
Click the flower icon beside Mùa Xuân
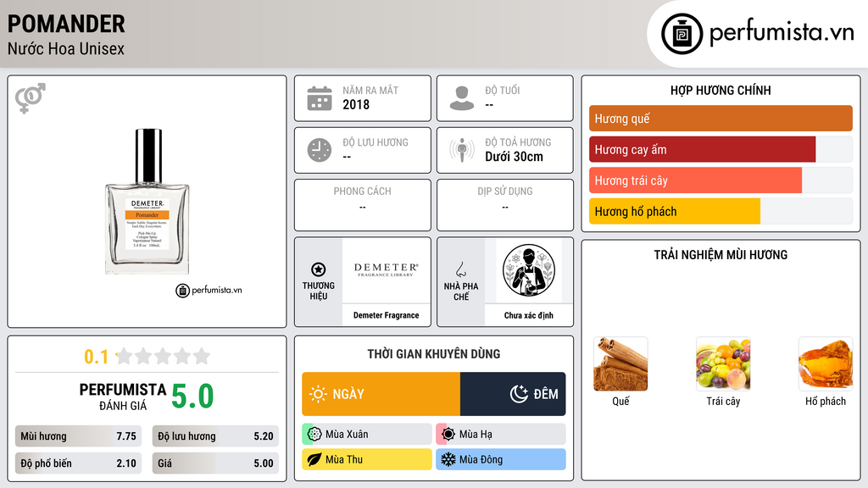coord(314,435)
